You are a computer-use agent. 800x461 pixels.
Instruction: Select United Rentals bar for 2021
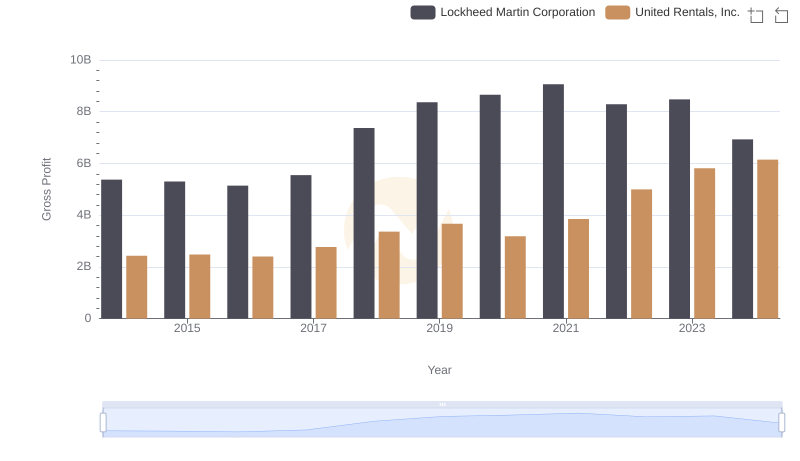579,269
